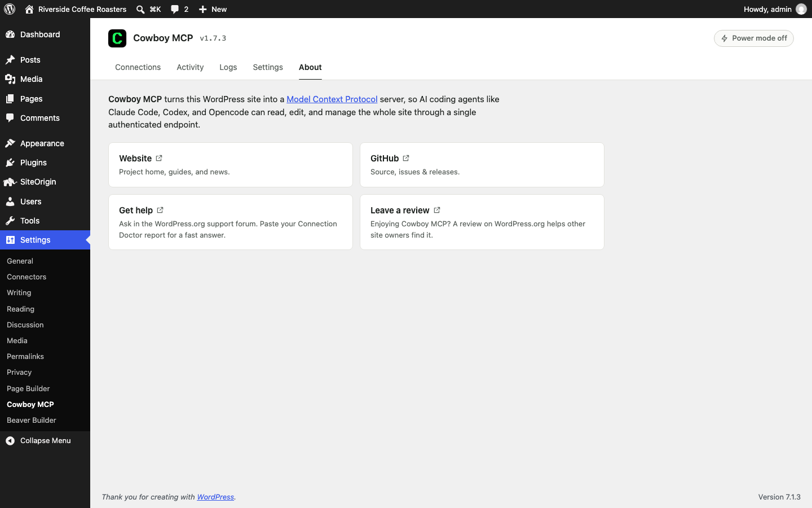Select the About tab
Image resolution: width=812 pixels, height=508 pixels.
click(310, 67)
